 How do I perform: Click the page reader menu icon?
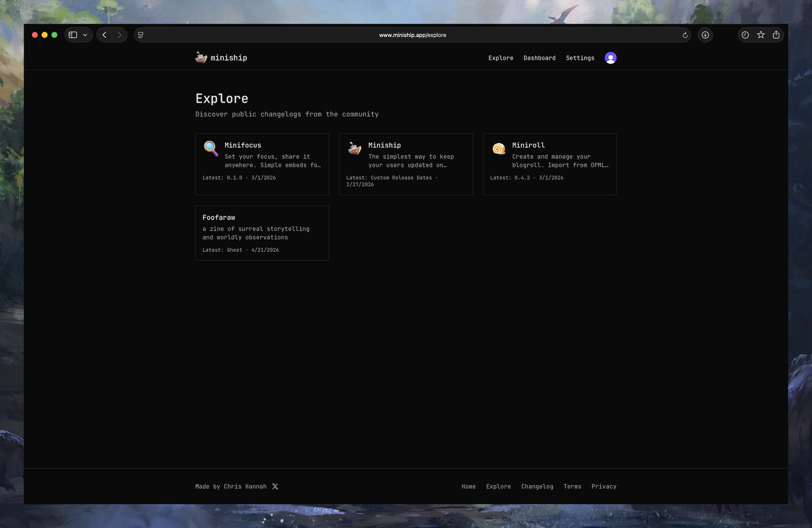coord(141,35)
